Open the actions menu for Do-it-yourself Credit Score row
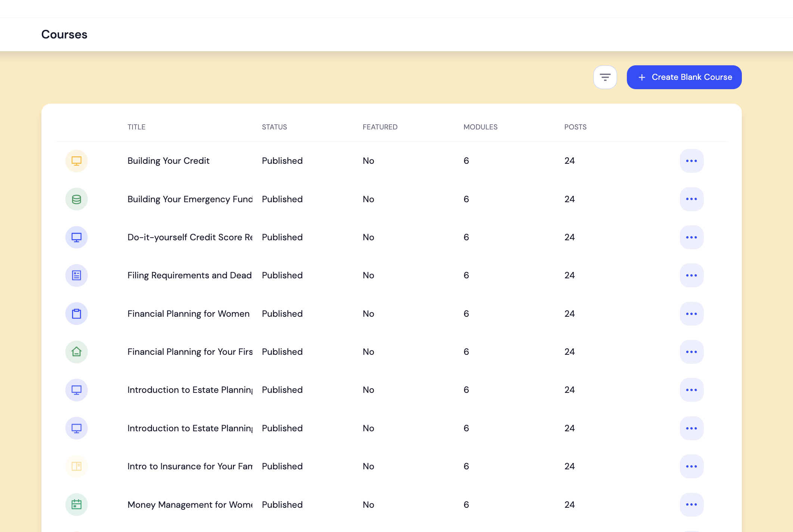The image size is (793, 532). [691, 237]
